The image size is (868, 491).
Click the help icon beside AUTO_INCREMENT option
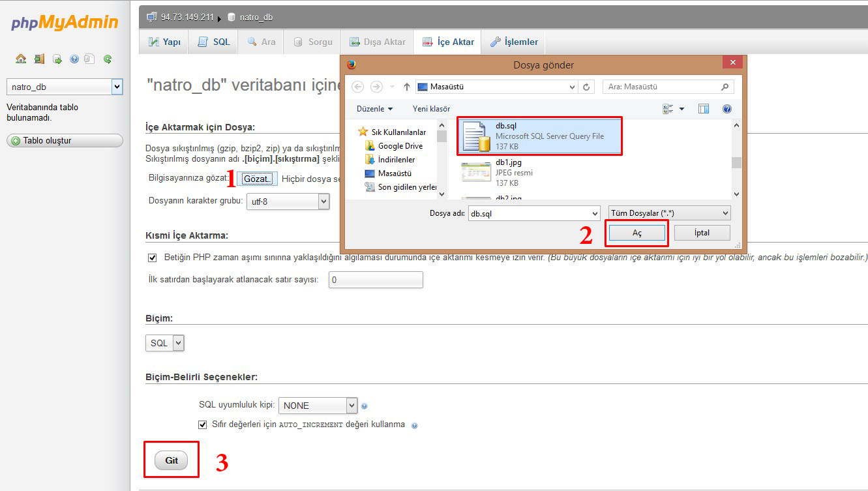[415, 425]
